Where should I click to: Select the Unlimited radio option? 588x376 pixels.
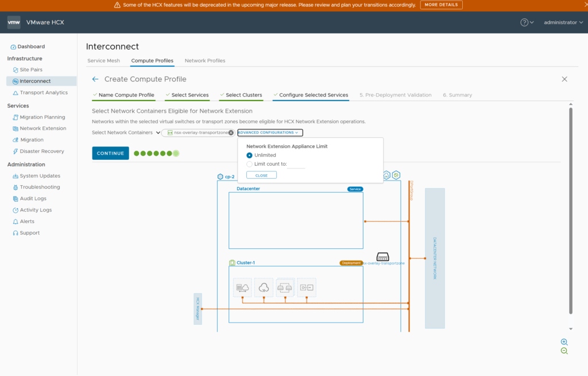pyautogui.click(x=249, y=155)
